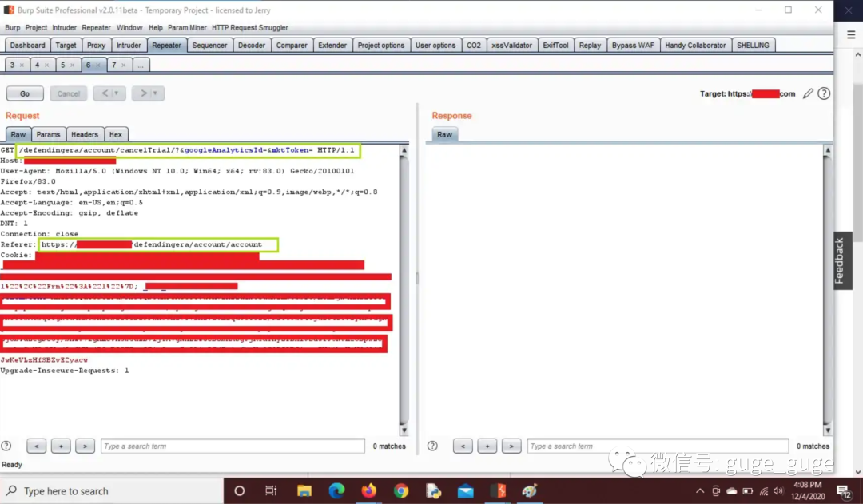Viewport: 863px width, 504px height.
Task: Open Windows taskbar search icon
Action: [11, 490]
